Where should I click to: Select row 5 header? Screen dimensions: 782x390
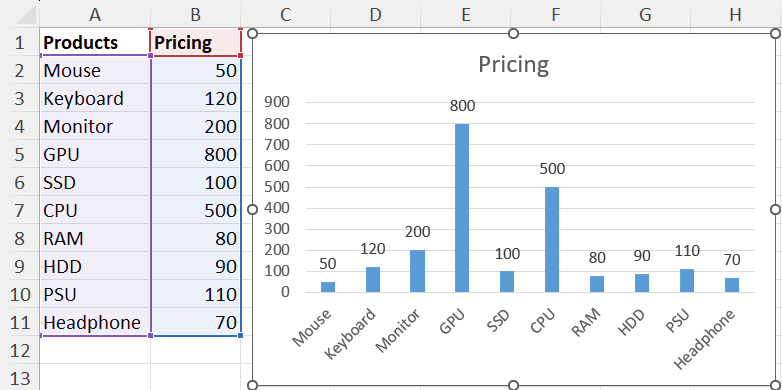pyautogui.click(x=19, y=154)
